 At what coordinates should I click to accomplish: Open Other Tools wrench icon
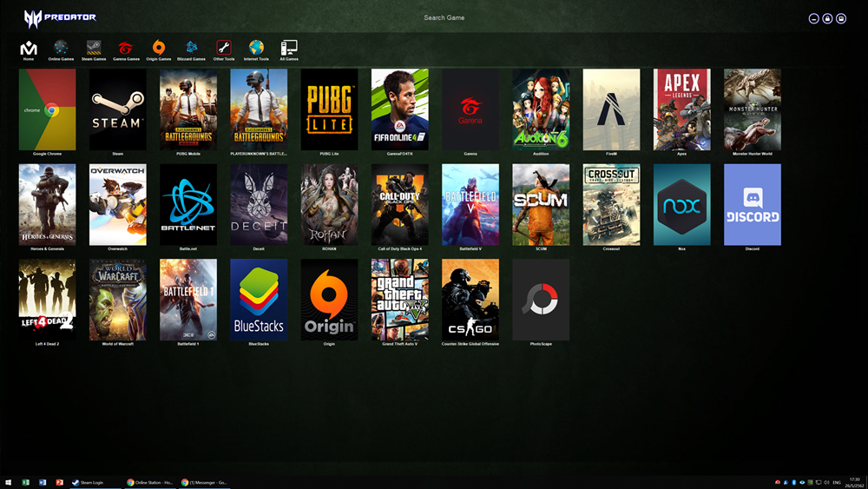point(224,49)
